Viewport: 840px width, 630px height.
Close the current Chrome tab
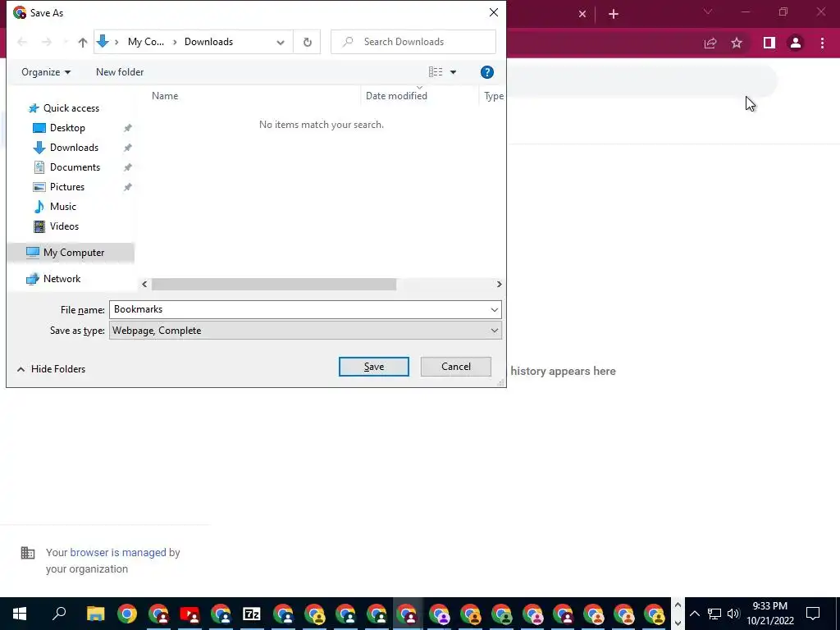(582, 15)
